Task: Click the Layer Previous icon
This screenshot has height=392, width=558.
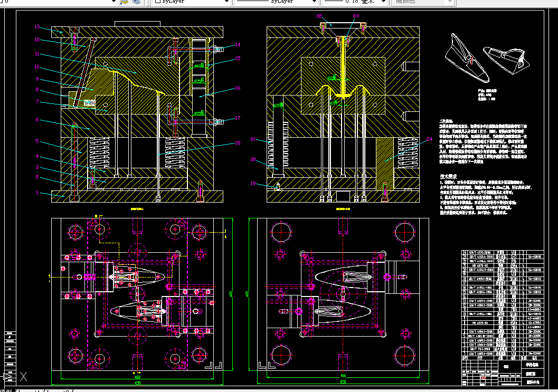Action: [x=136, y=2]
